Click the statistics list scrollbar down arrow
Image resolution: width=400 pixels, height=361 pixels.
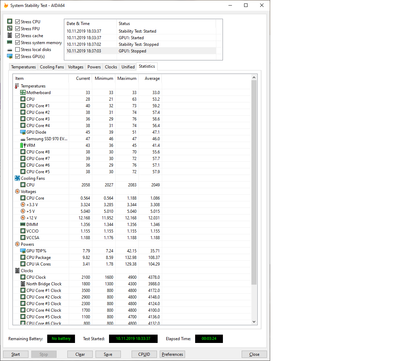tap(254, 322)
